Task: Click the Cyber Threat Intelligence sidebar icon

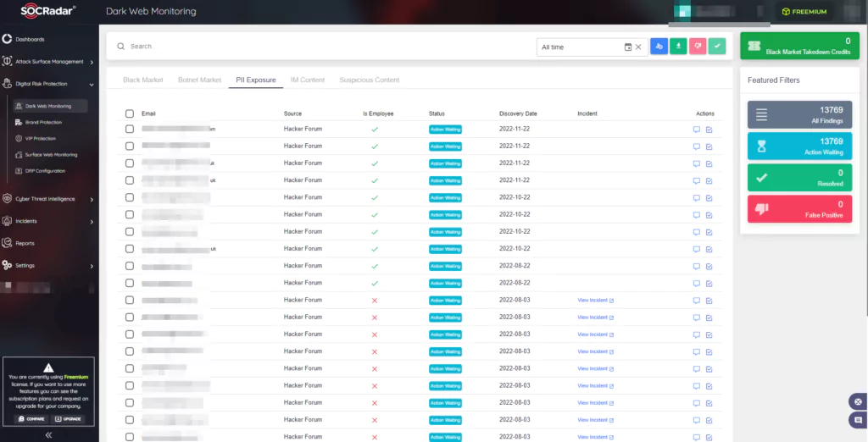Action: point(7,199)
